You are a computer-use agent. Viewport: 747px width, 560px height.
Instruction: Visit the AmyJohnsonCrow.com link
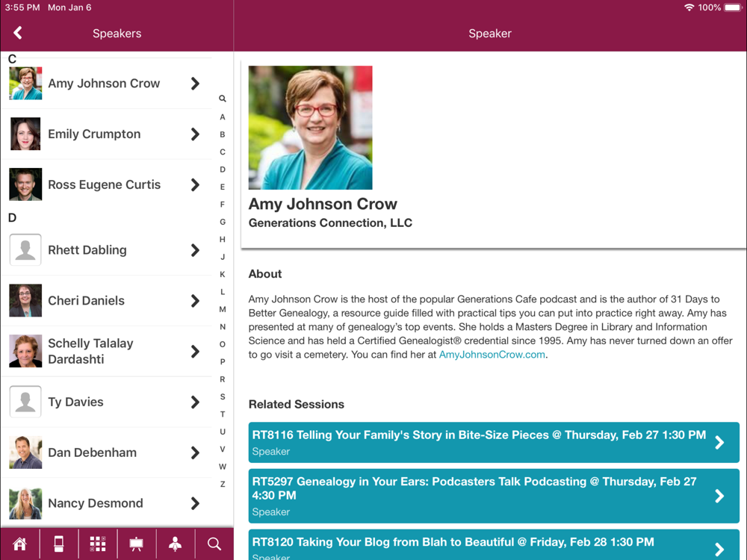point(492,355)
